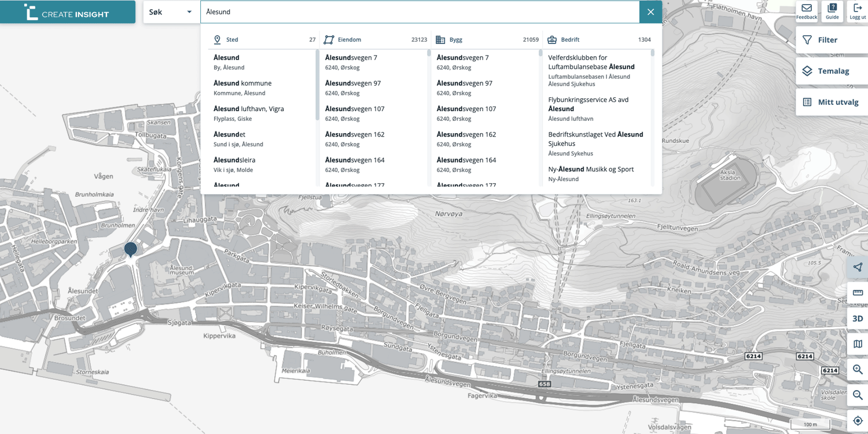Click the Sted location pin icon
Image resolution: width=868 pixels, height=434 pixels.
[x=218, y=40]
